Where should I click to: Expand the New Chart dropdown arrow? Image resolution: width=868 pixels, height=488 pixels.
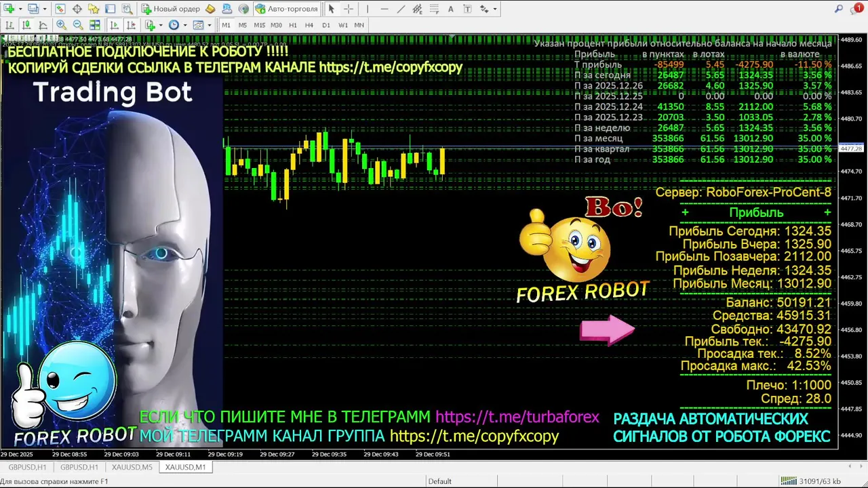(x=20, y=9)
